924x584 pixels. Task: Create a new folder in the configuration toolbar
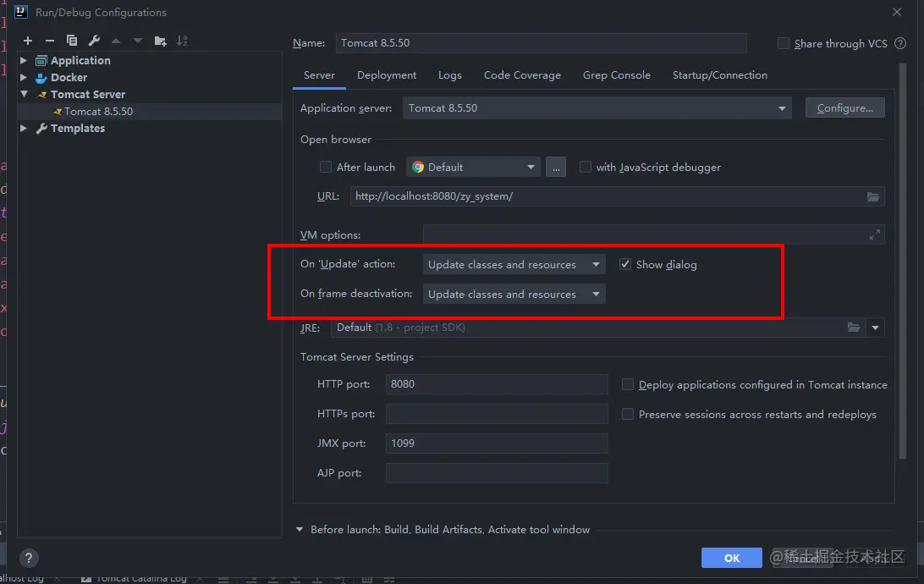(x=160, y=41)
